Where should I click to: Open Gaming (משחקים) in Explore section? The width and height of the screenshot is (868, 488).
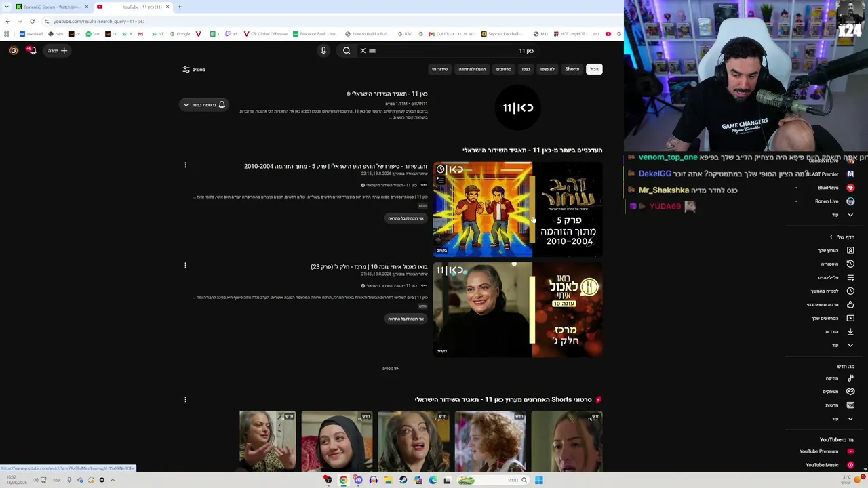coord(837,392)
